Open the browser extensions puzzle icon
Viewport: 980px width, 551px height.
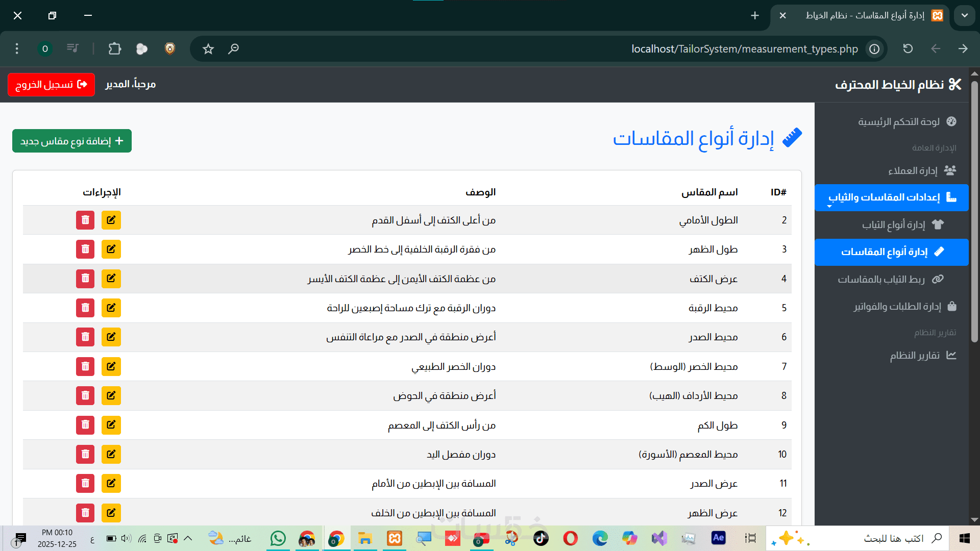[115, 49]
